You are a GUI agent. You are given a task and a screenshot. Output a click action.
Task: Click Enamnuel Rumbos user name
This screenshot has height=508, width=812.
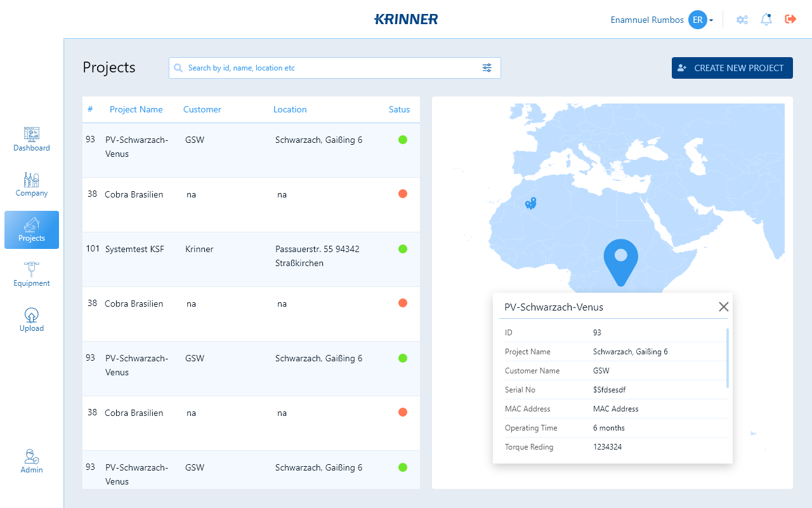tap(647, 20)
